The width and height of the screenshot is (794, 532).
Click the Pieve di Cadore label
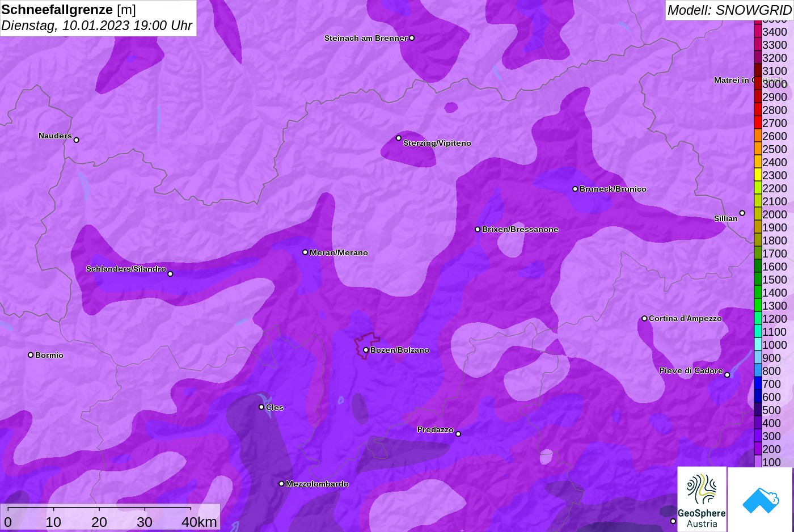pos(691,370)
